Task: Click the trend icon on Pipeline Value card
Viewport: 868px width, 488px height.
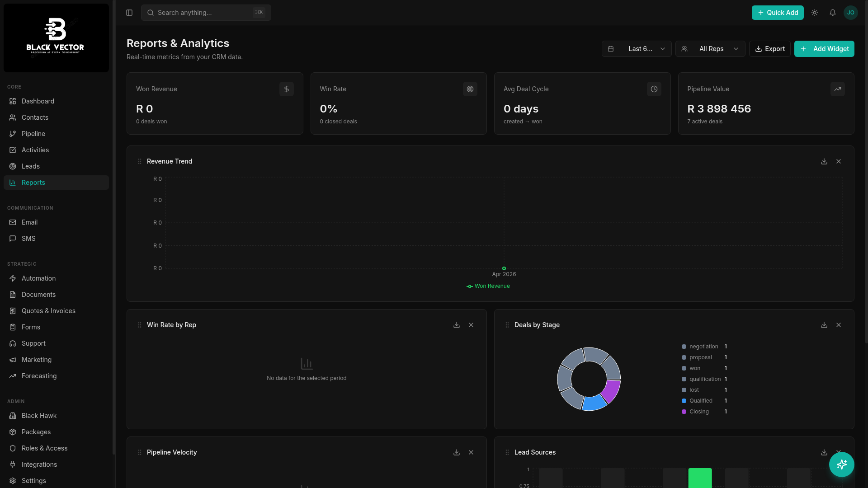Action: (x=838, y=89)
